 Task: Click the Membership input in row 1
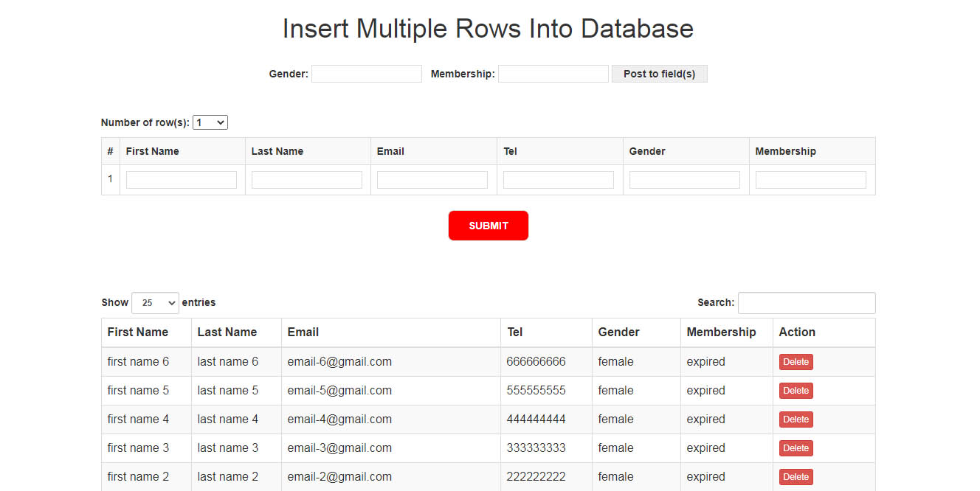(811, 180)
